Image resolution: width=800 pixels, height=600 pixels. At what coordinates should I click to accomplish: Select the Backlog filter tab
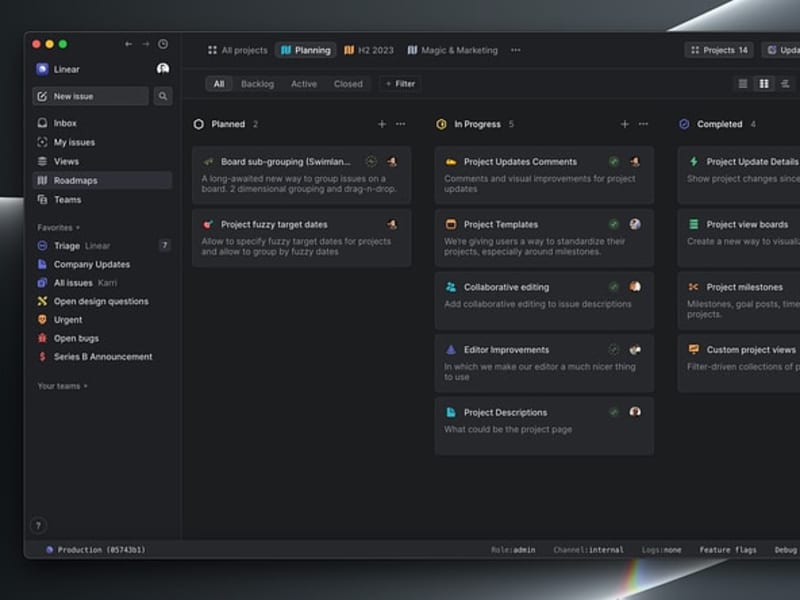pyautogui.click(x=257, y=84)
